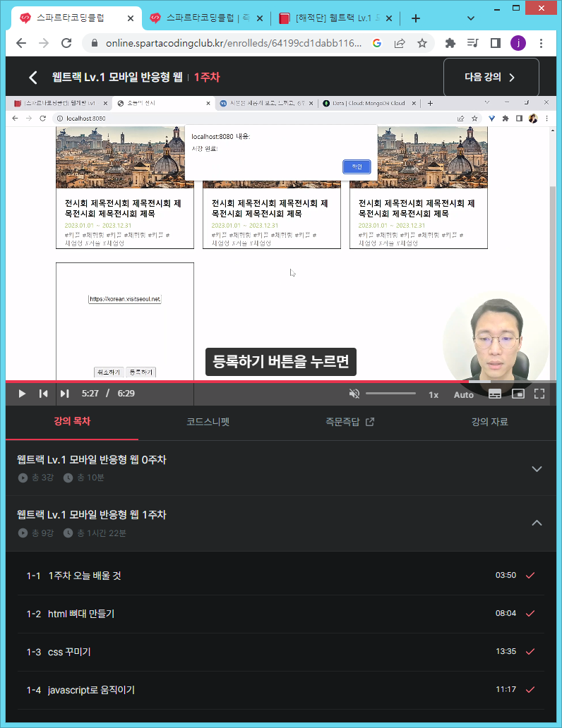Seek on the red video progress bar

tap(281, 382)
